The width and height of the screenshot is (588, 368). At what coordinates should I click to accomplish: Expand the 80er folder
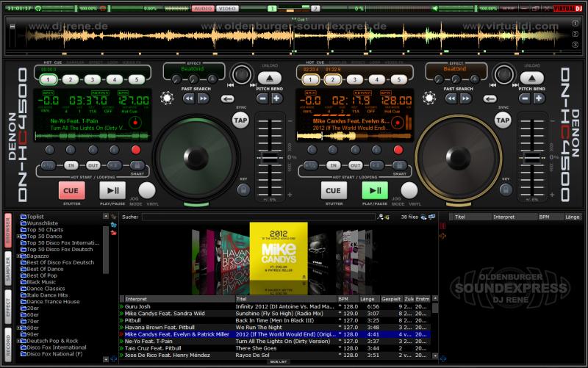click(x=18, y=328)
